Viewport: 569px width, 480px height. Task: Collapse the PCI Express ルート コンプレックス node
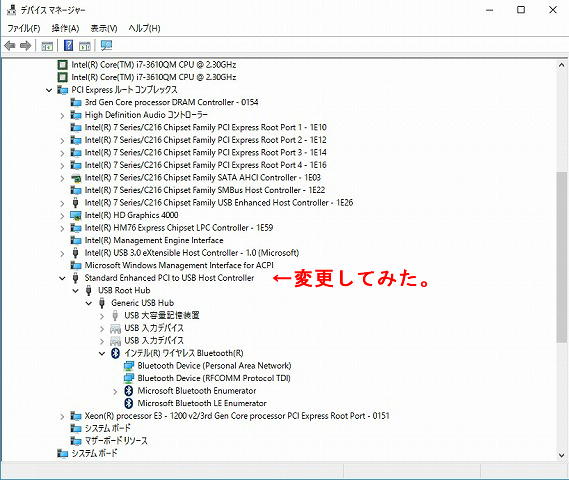(x=49, y=90)
